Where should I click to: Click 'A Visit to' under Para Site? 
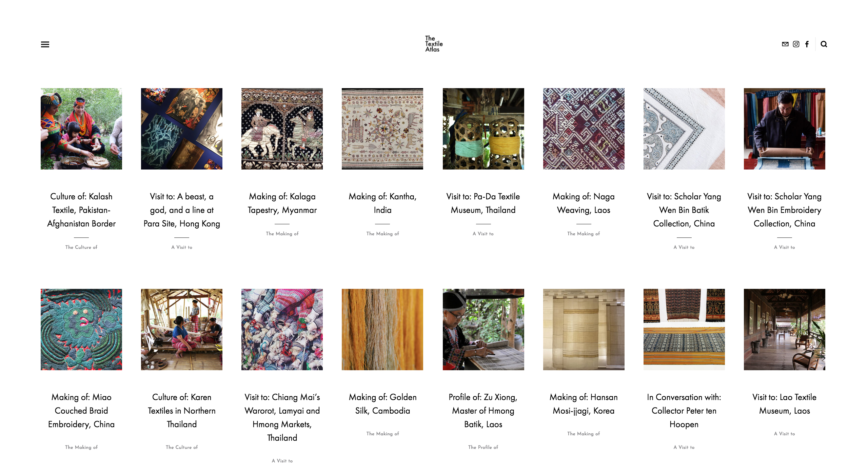tap(182, 247)
